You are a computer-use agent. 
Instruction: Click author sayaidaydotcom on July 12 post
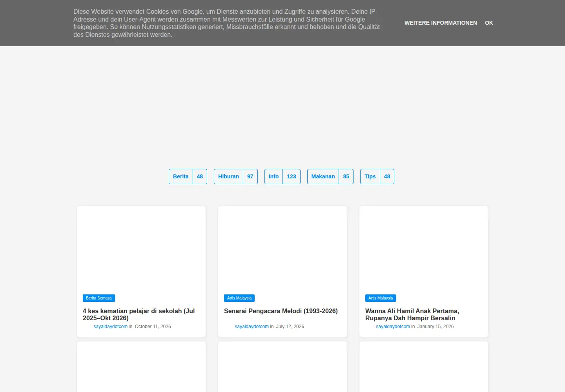tap(252, 327)
